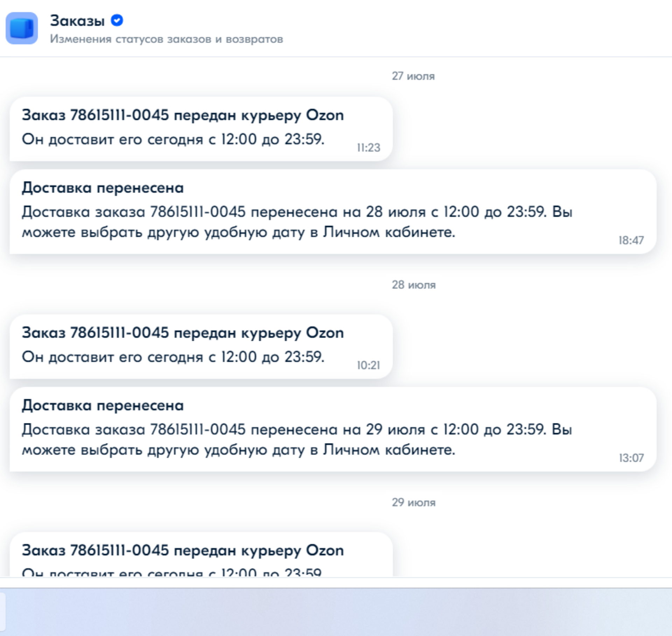
Task: Click the blue box Заказы channel avatar
Action: click(22, 28)
